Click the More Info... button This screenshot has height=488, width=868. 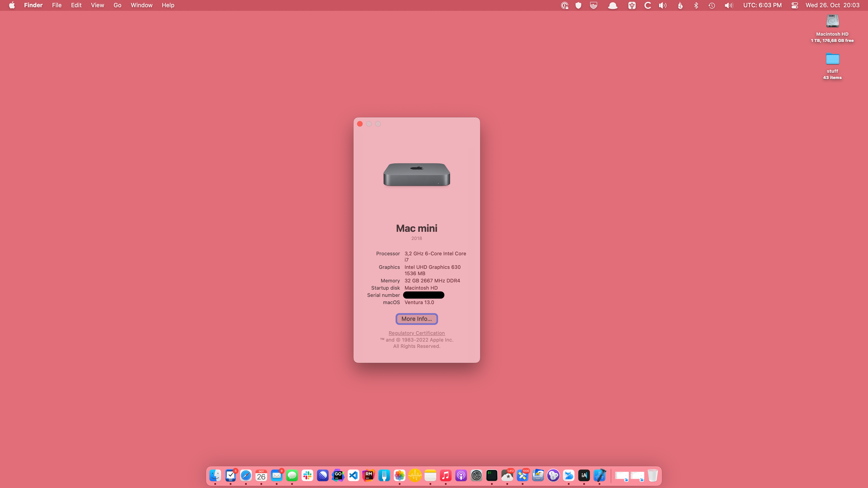[416, 319]
